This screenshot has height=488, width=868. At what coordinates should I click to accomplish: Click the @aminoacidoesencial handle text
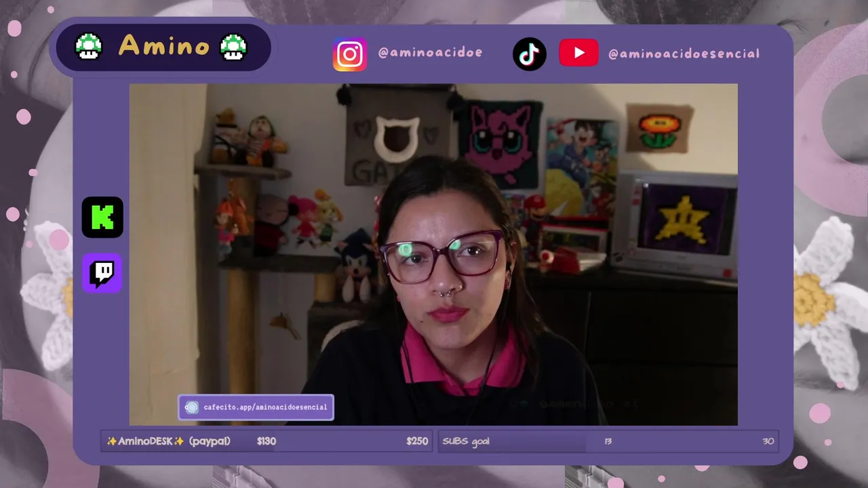(x=684, y=54)
